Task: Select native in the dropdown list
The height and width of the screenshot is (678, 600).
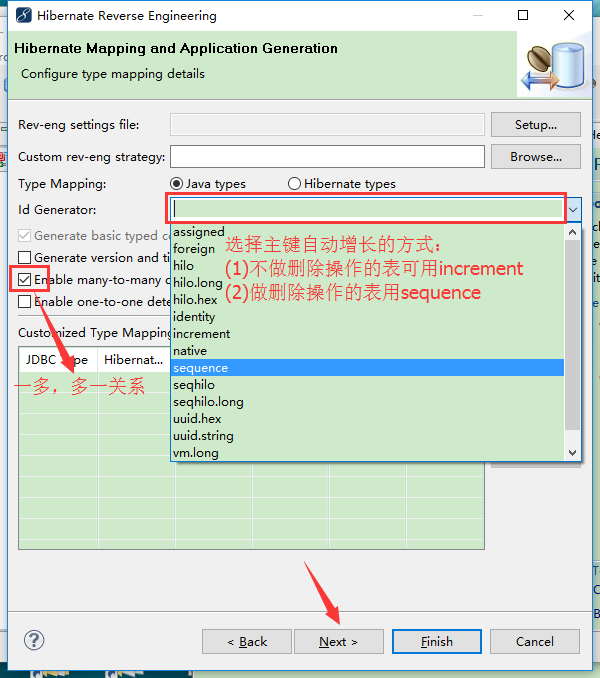Action: click(367, 351)
